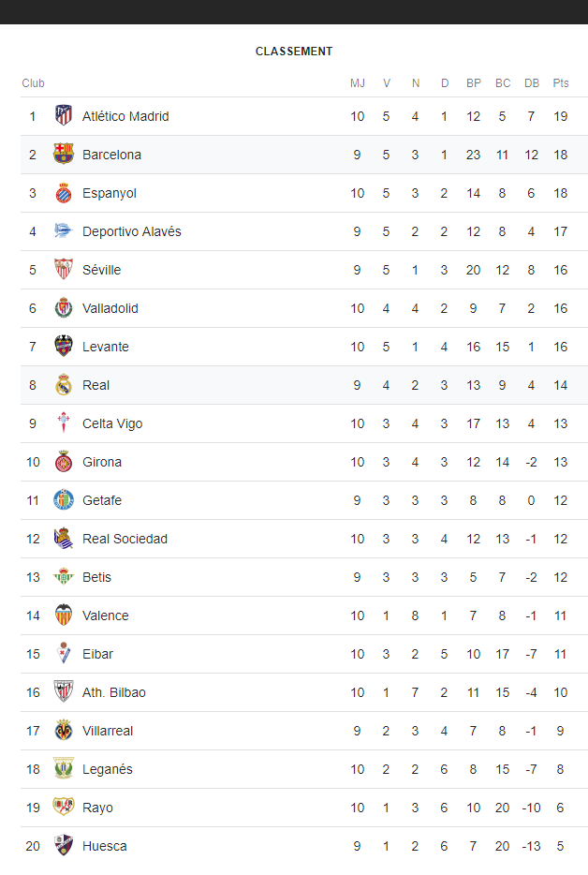
Task: Open the Real Sociedad team link
Action: pos(125,539)
